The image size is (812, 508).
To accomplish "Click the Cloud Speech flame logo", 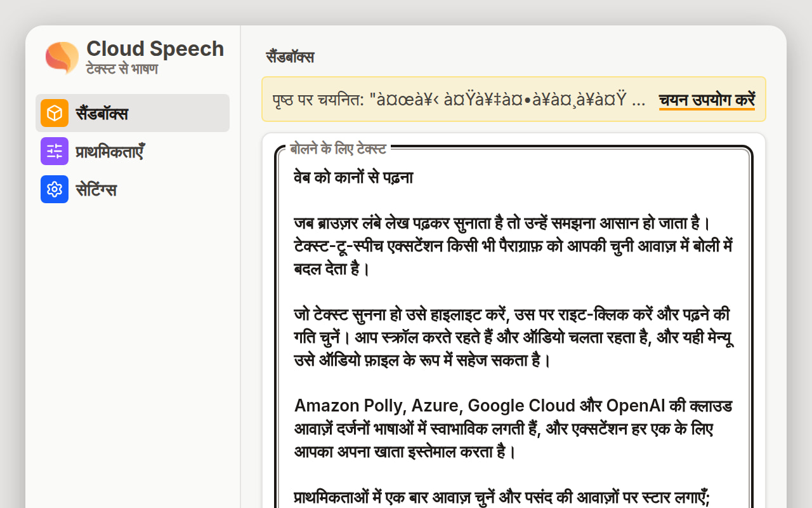I will coord(62,57).
